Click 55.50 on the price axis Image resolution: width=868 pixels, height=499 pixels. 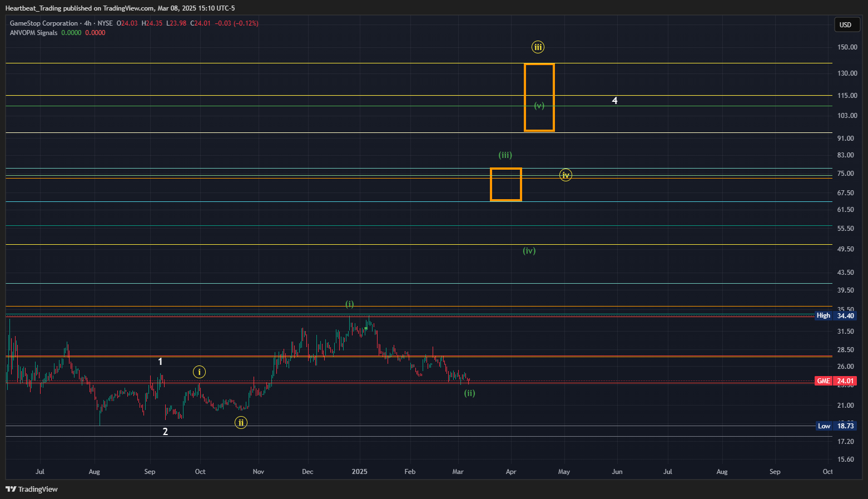pos(846,229)
